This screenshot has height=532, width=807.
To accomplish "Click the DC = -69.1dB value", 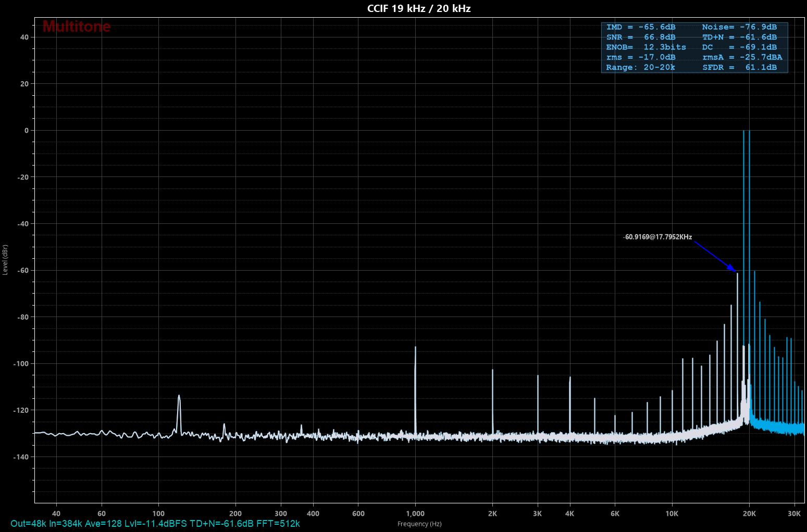I will 739,47.
